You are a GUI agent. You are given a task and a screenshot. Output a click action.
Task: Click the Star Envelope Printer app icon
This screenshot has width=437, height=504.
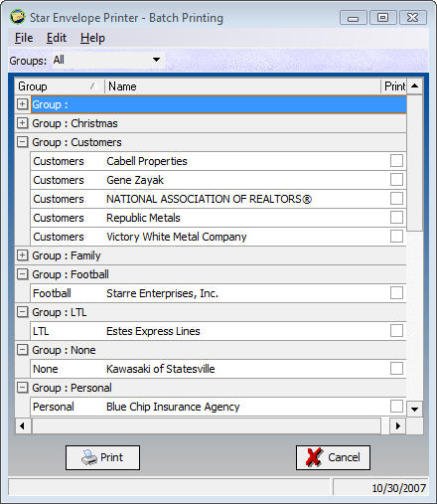click(x=17, y=17)
